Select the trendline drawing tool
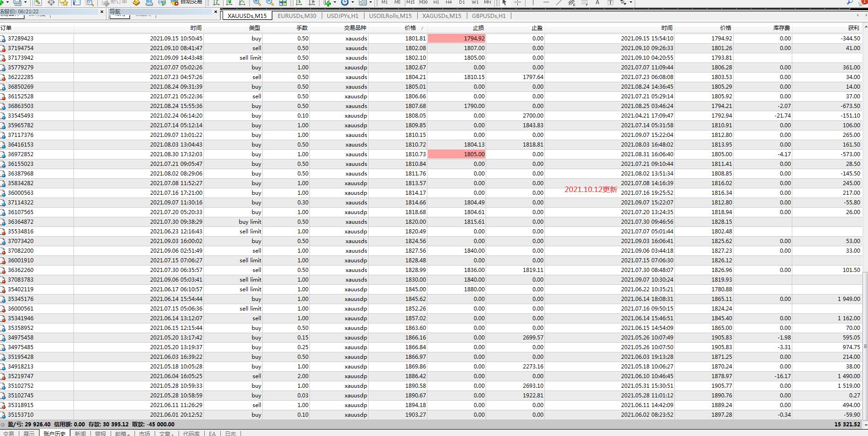868x436 pixels. [559, 2]
